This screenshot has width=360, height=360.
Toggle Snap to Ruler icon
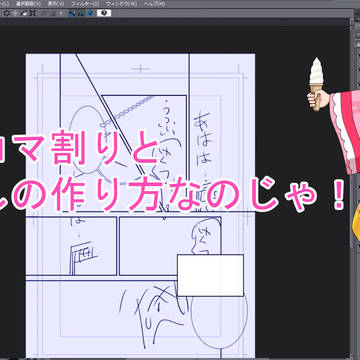(72, 13)
